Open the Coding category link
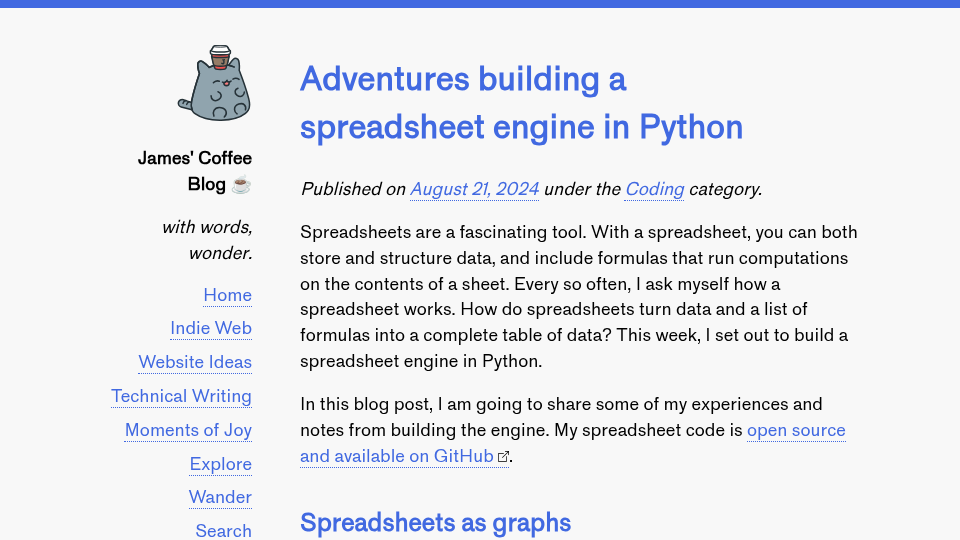 (654, 189)
